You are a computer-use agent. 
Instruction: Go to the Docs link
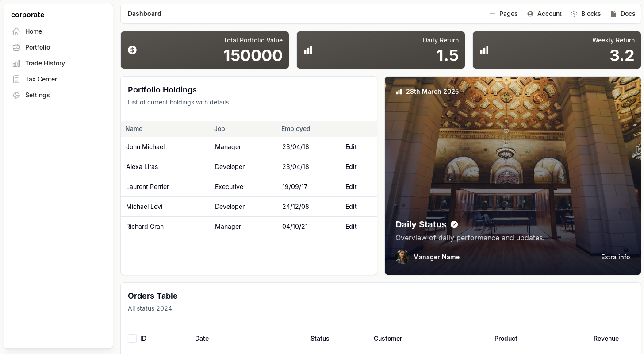tap(623, 14)
